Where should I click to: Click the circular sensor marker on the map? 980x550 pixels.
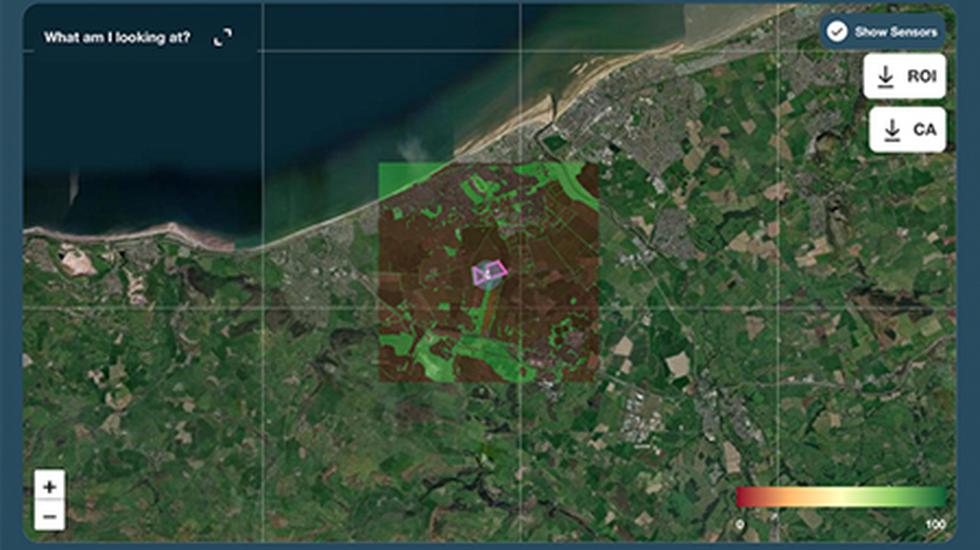click(x=487, y=276)
